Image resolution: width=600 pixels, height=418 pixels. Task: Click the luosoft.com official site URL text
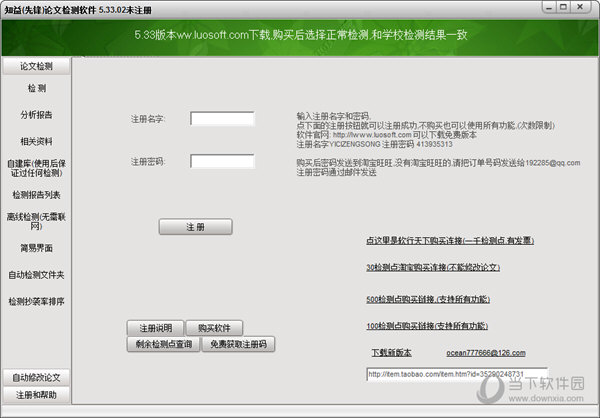point(372,135)
